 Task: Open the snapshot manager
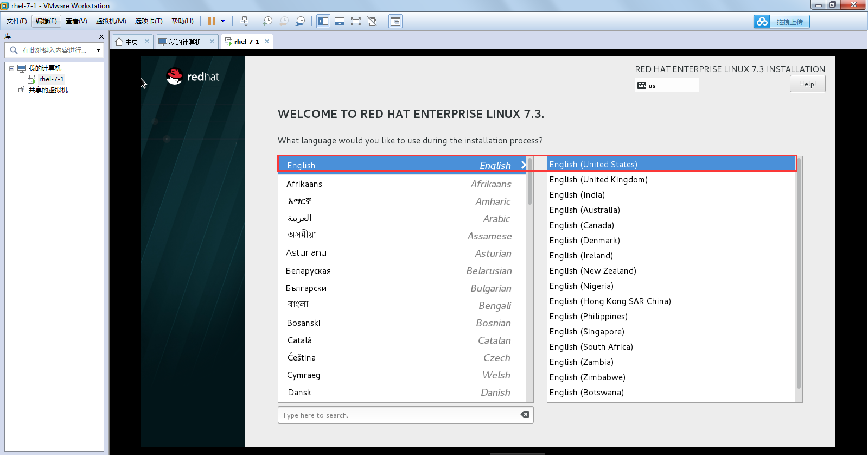tap(300, 21)
